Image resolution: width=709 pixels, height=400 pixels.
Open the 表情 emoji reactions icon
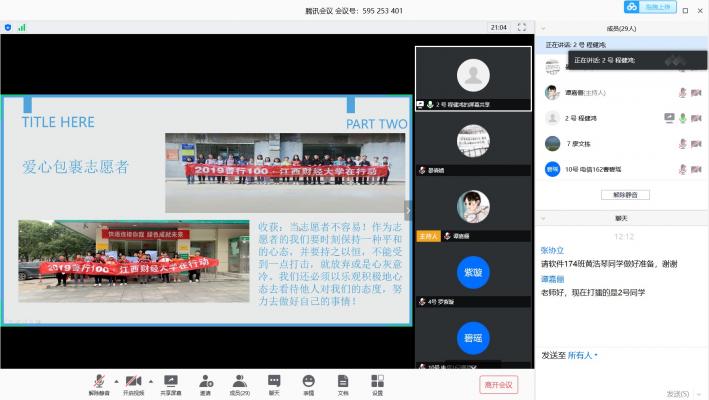pos(308,383)
